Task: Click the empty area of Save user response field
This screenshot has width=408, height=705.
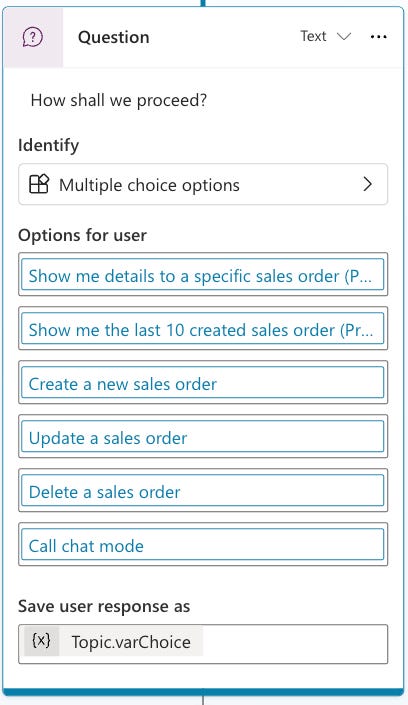Action: (x=295, y=644)
